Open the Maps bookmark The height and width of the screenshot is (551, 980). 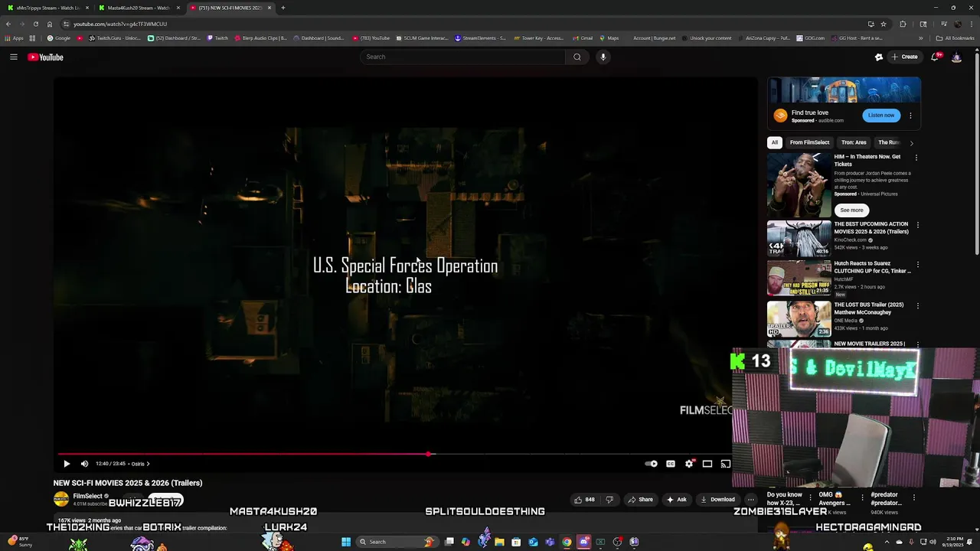(609, 38)
